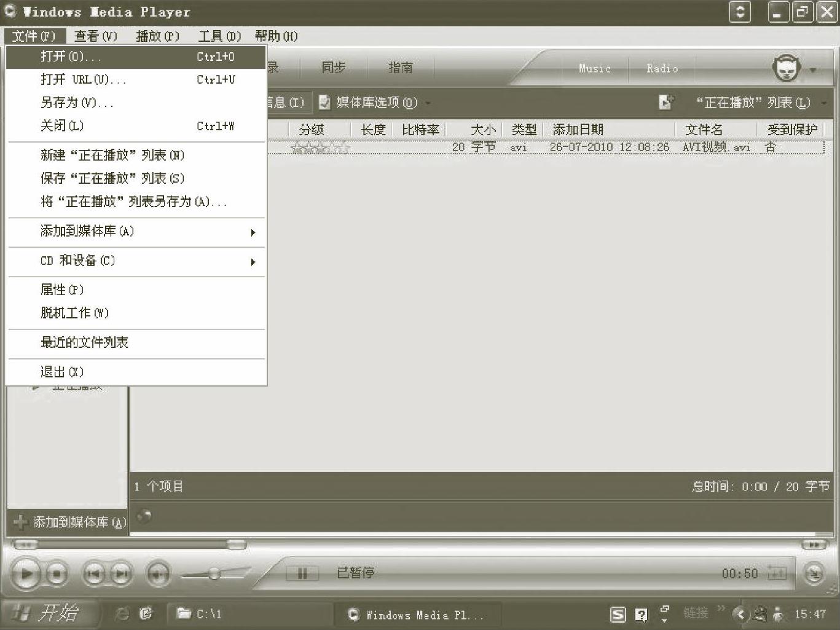Open the Napster cat icon service
Viewport: 840px width, 630px height.
[787, 68]
